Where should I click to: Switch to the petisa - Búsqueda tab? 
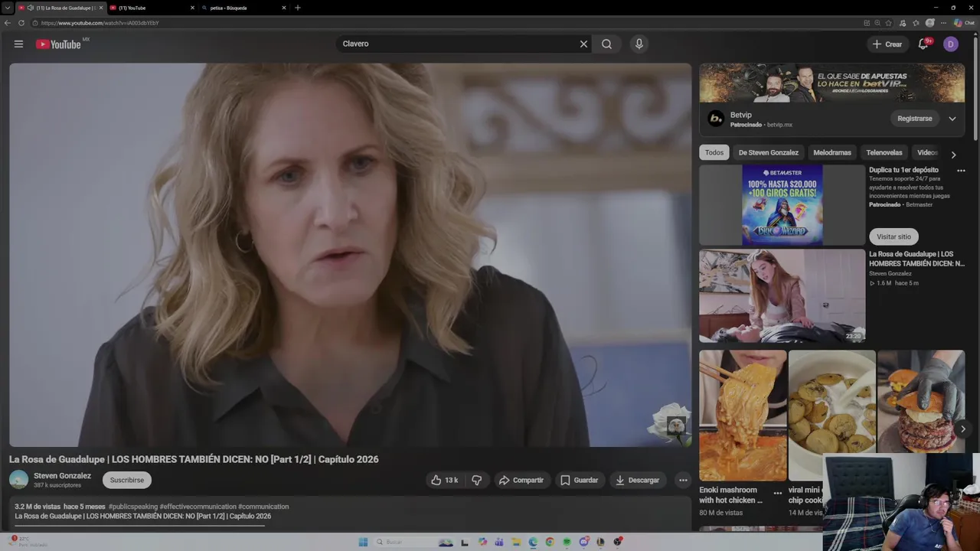[x=243, y=8]
